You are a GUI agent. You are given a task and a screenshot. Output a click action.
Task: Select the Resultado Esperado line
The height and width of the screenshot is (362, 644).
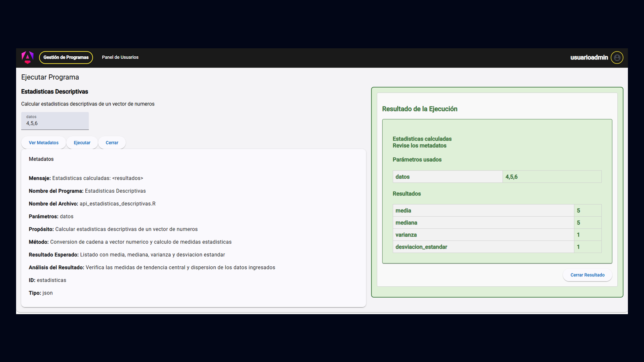(127, 255)
